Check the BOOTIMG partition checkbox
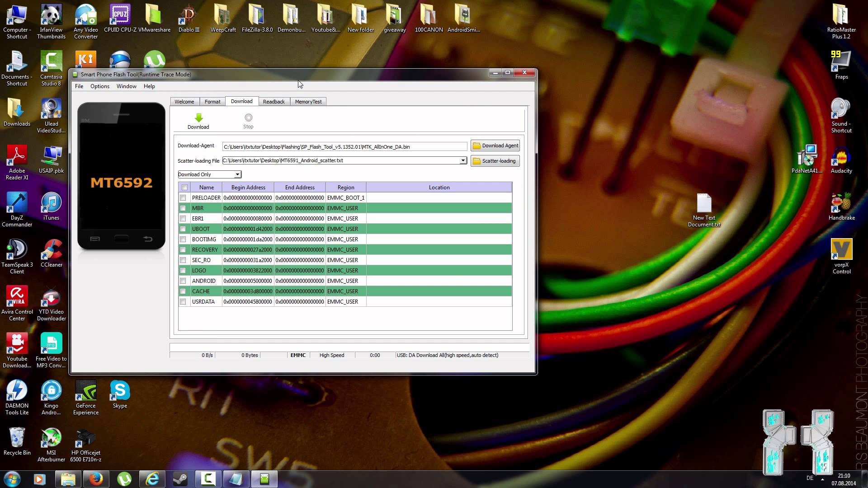Image resolution: width=868 pixels, height=488 pixels. click(x=183, y=239)
